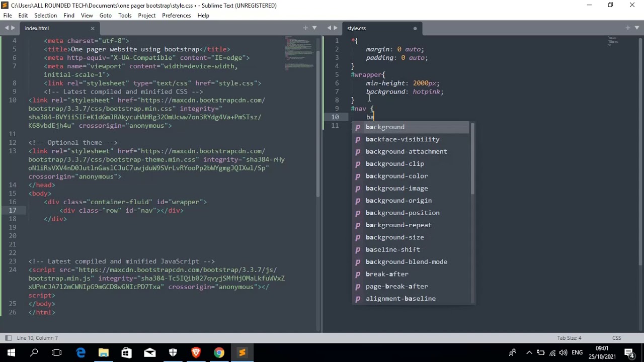Go to next tab in left pane

pyautogui.click(x=13, y=28)
